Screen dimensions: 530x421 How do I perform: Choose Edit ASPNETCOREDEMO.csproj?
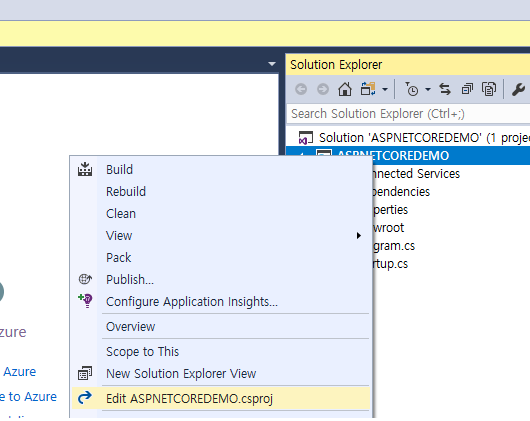[221, 399]
